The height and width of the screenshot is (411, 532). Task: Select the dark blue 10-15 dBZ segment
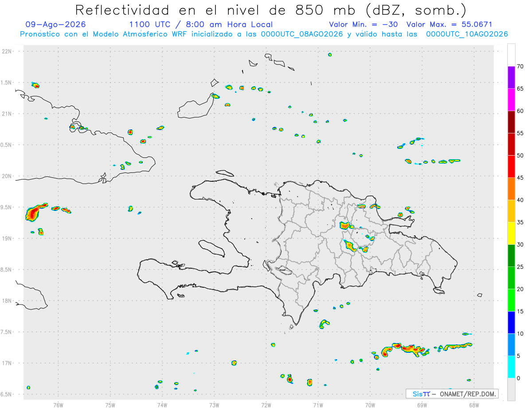click(511, 322)
